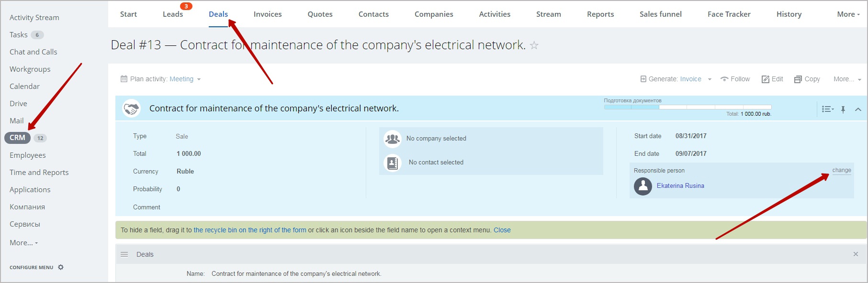Close the hide-field hint message
The image size is (868, 283).
[502, 230]
